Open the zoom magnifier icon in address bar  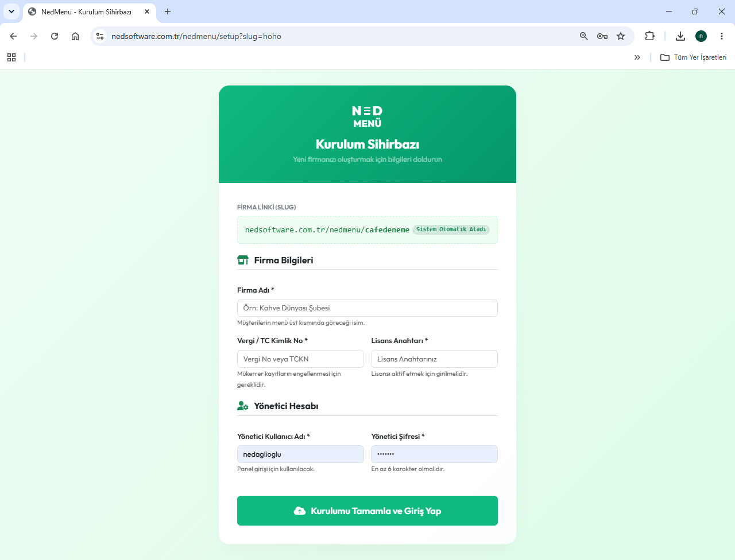[x=584, y=36]
